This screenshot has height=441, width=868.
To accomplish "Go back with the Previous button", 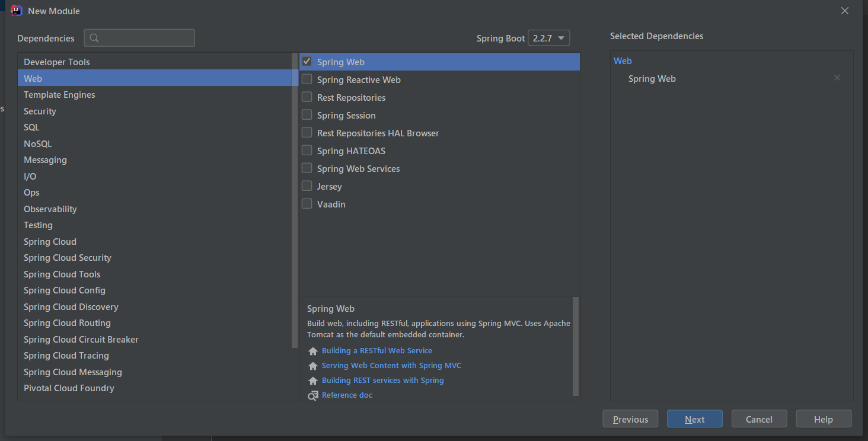I will (x=630, y=419).
